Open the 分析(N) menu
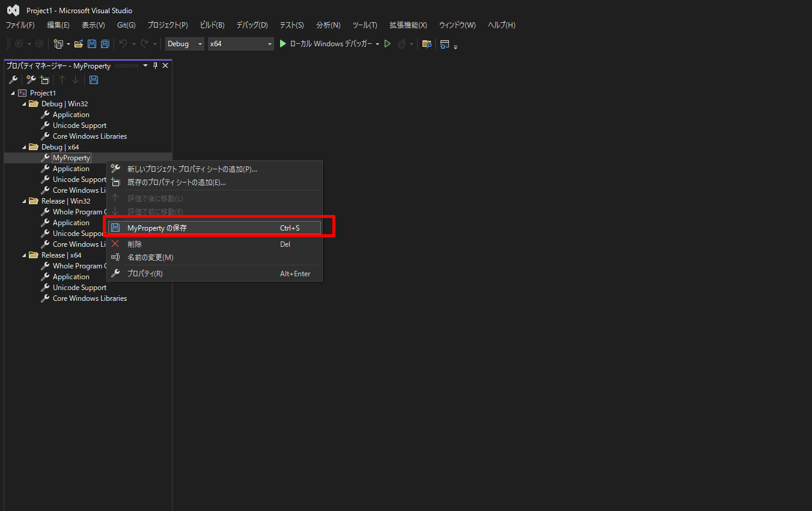Image resolution: width=812 pixels, height=511 pixels. (328, 25)
